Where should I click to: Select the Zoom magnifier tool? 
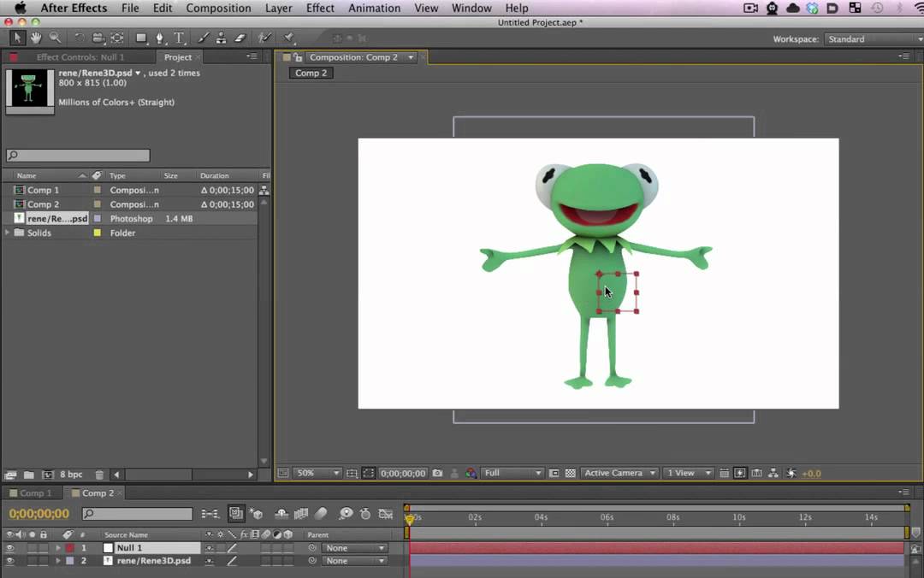[x=55, y=38]
